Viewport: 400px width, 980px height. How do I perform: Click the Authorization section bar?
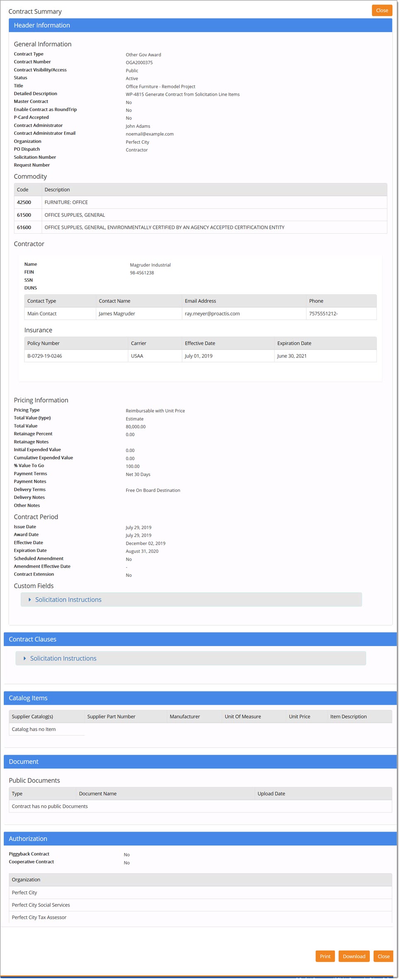tap(200, 839)
